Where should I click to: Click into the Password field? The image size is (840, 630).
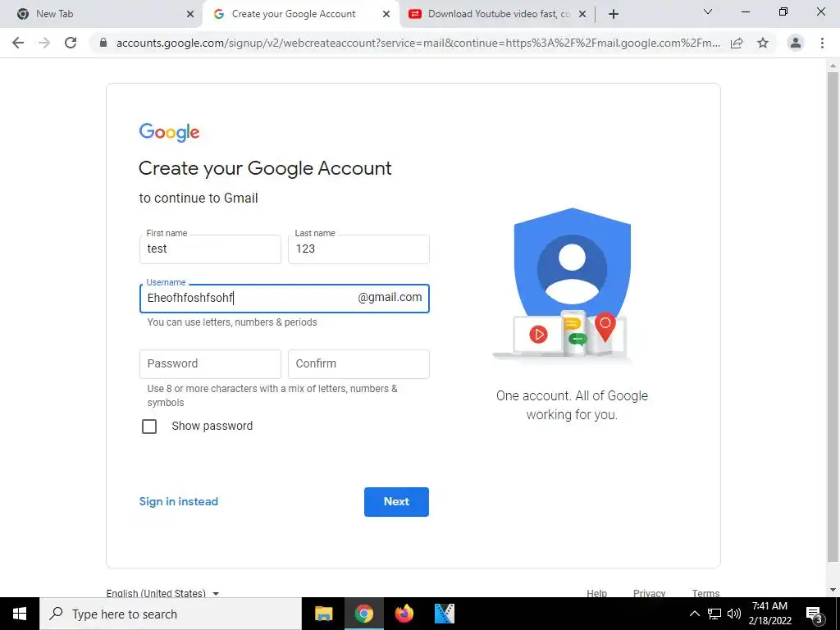pos(210,363)
